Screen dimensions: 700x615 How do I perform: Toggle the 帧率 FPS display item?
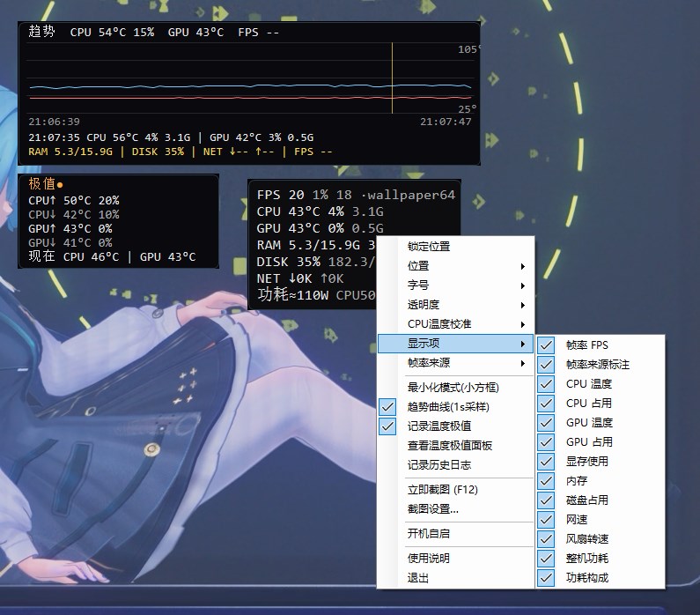point(601,345)
